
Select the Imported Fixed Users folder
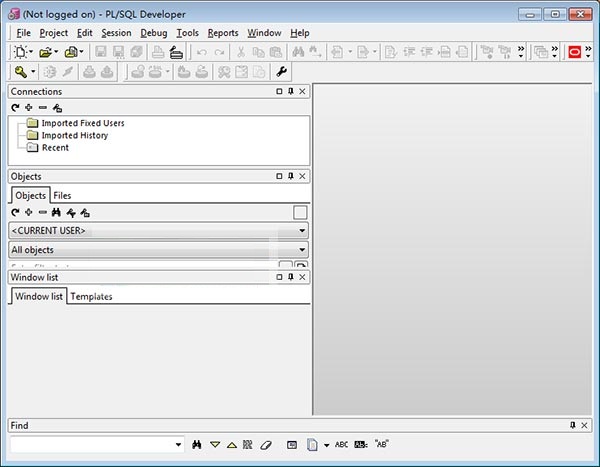(x=83, y=123)
